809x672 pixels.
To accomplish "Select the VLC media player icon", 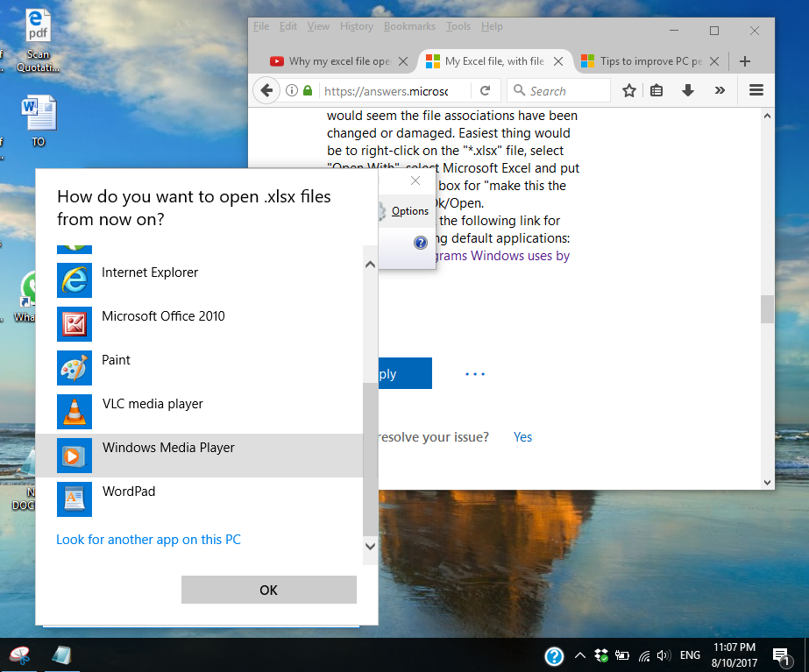I will coord(75,412).
